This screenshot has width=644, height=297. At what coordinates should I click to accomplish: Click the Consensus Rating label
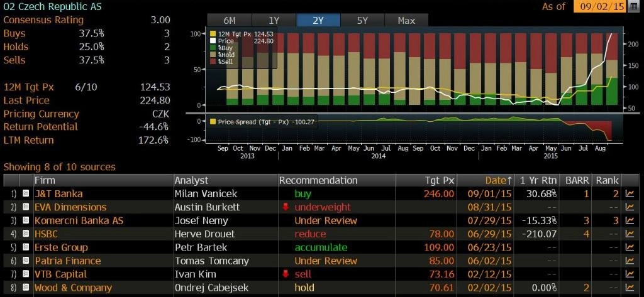pos(43,20)
